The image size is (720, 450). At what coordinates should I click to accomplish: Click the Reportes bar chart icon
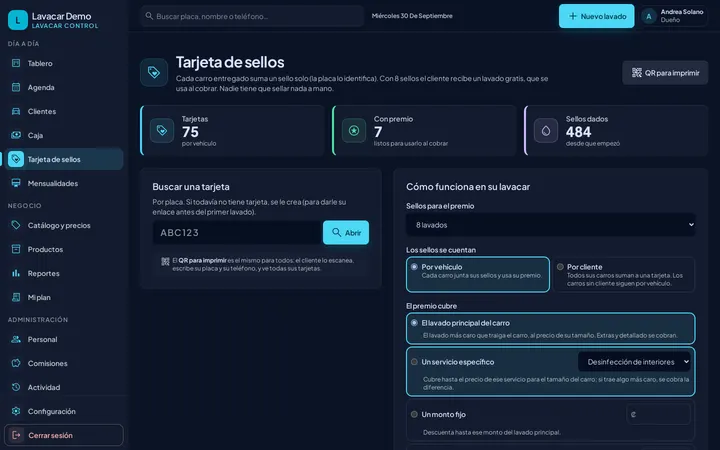(x=16, y=273)
